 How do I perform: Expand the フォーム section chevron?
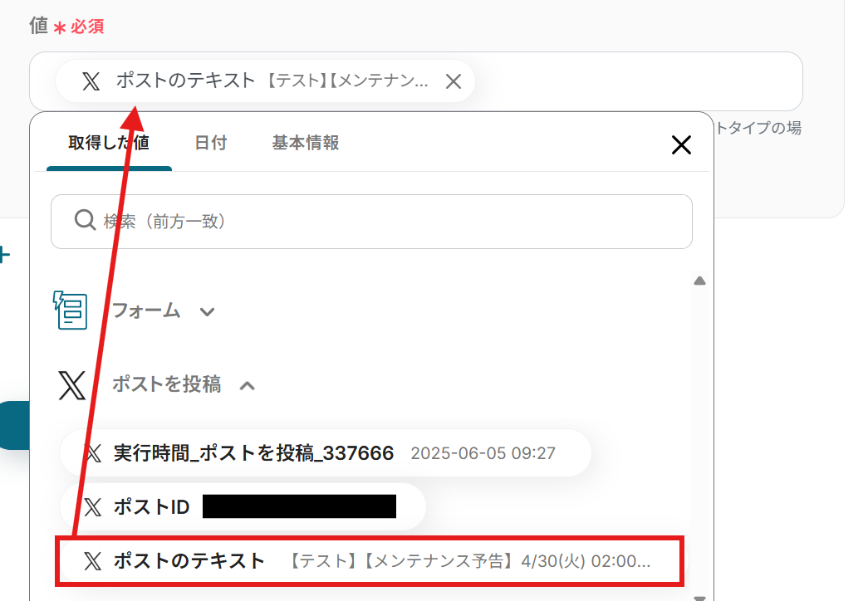click(207, 312)
